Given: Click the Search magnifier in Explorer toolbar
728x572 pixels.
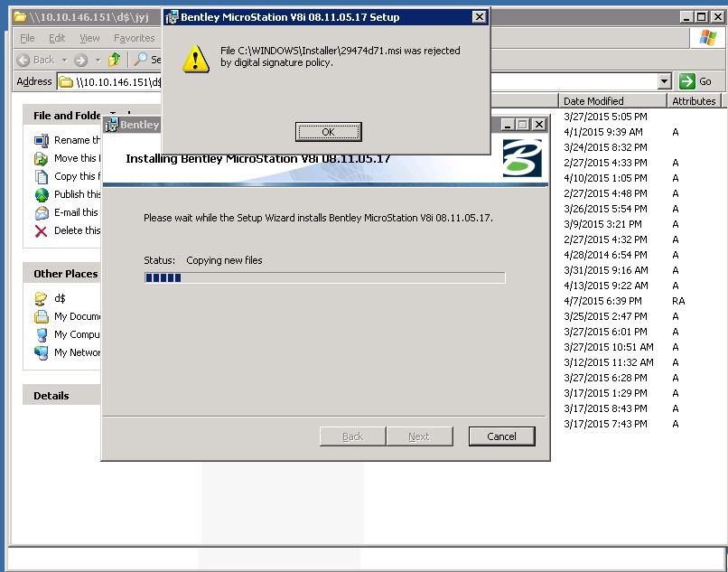Looking at the screenshot, I should (140, 59).
